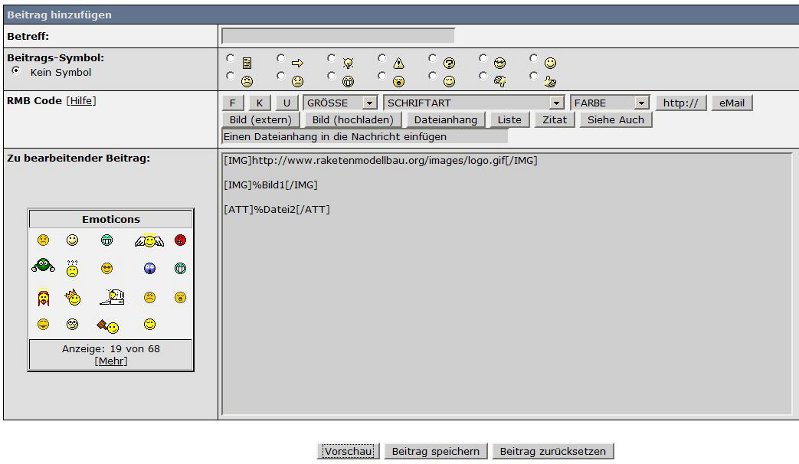Click into the Betreff subject field
799x464 pixels.
pos(337,36)
